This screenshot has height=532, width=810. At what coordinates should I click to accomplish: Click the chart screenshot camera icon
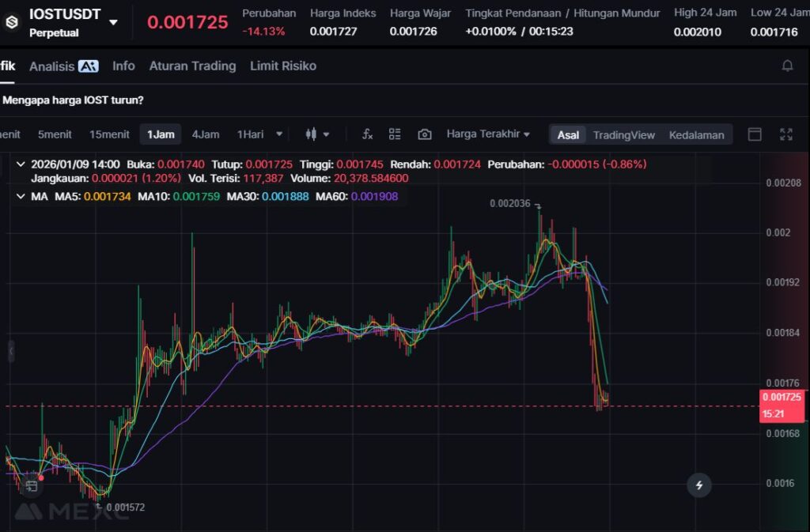point(425,134)
